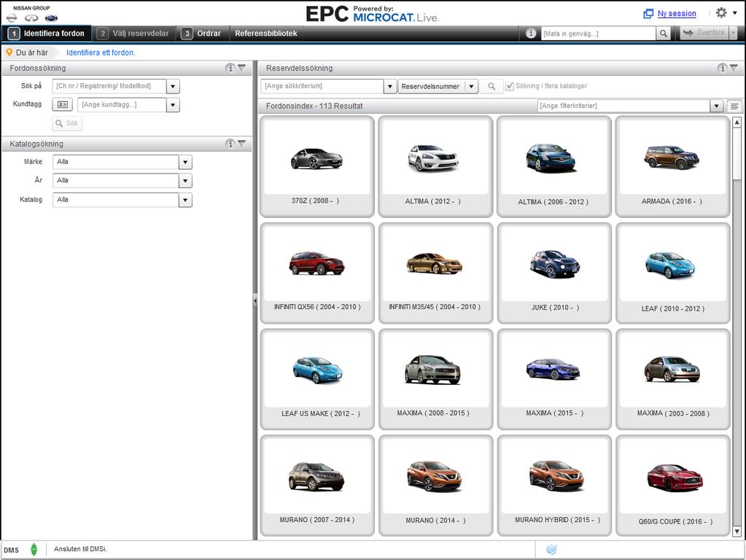Click the globe icon in status bar
Screen dimensions: 746x560
pyautogui.click(x=551, y=550)
